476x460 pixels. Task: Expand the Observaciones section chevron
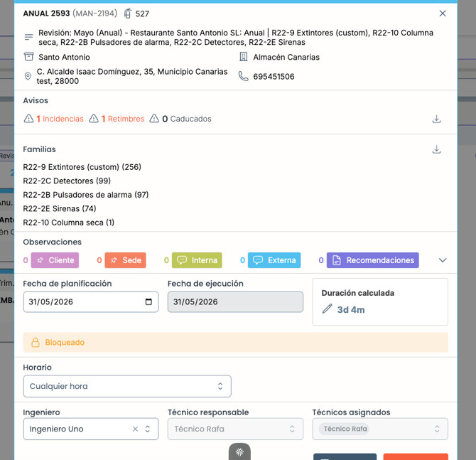[x=443, y=260]
